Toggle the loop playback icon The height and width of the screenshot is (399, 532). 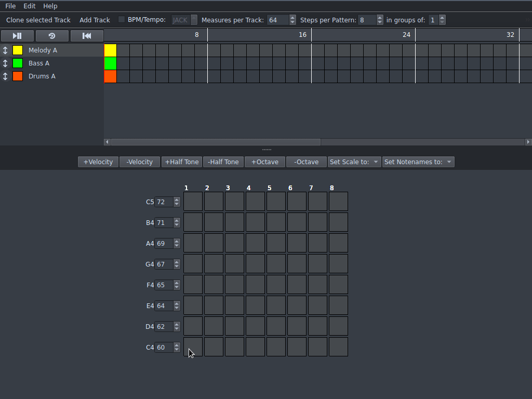tap(52, 36)
